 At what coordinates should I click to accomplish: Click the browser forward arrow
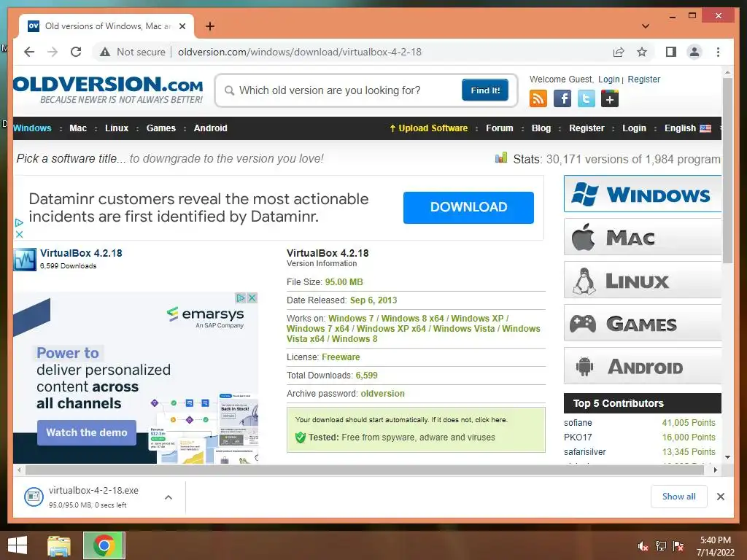tap(53, 52)
